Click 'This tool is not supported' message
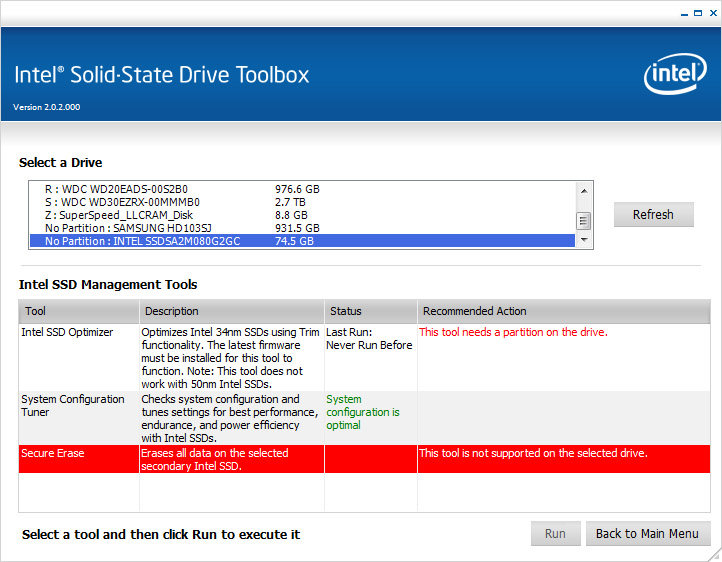 [533, 453]
